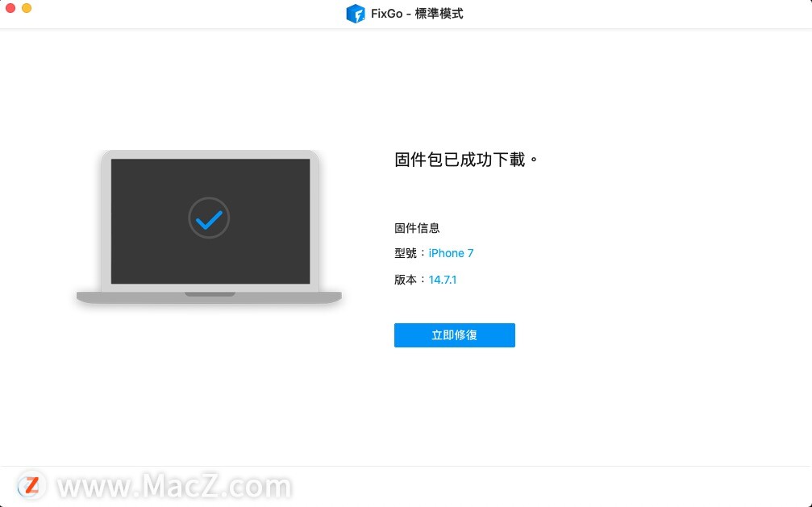Screen dimensions: 812x507
Task: Start repair with the 立即修復 button
Action: [454, 335]
